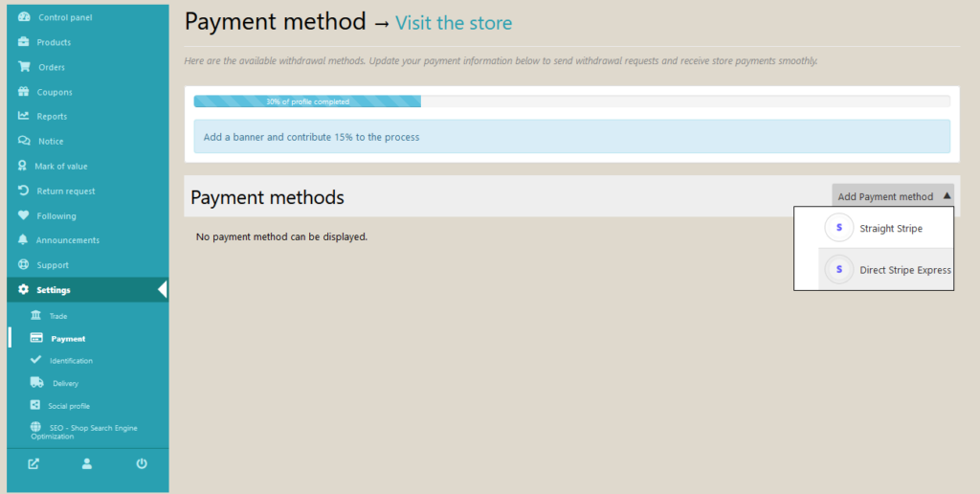Image resolution: width=980 pixels, height=494 pixels.
Task: Click the Notice label in sidebar
Action: tap(51, 142)
